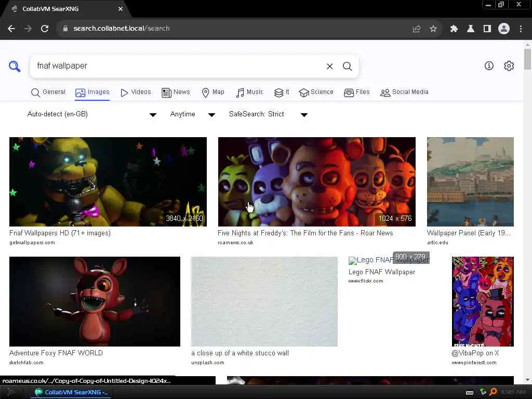
Task: Open the Social Media tab
Action: pos(404,92)
